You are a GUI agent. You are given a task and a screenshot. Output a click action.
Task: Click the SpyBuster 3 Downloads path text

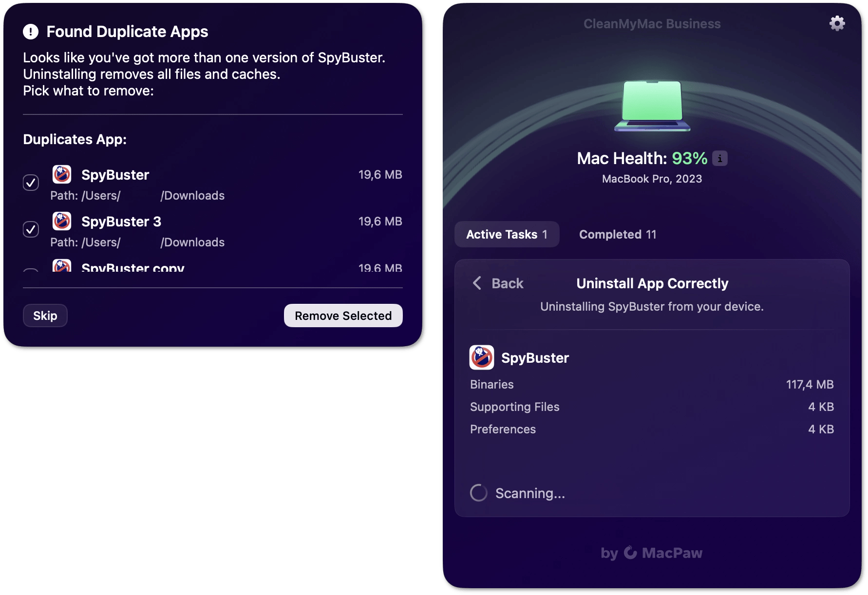(137, 242)
